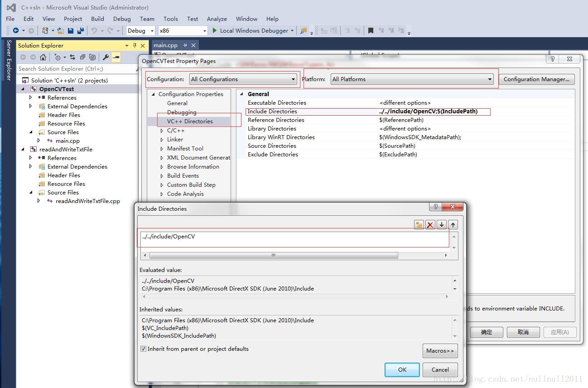The width and height of the screenshot is (588, 388).
Task: Click the Search Solution Explorer field
Action: pyautogui.click(x=76, y=69)
